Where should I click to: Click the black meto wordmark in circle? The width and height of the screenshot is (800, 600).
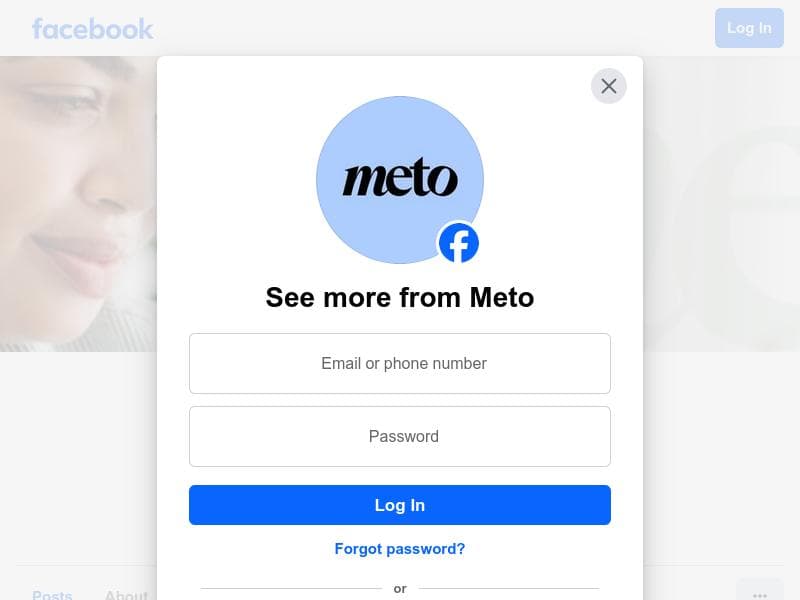pyautogui.click(x=400, y=177)
